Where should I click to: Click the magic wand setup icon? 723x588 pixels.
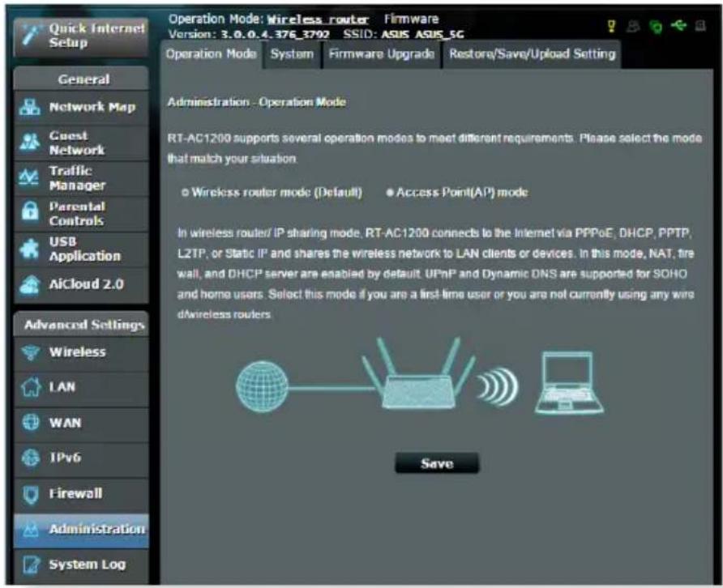tap(31, 36)
